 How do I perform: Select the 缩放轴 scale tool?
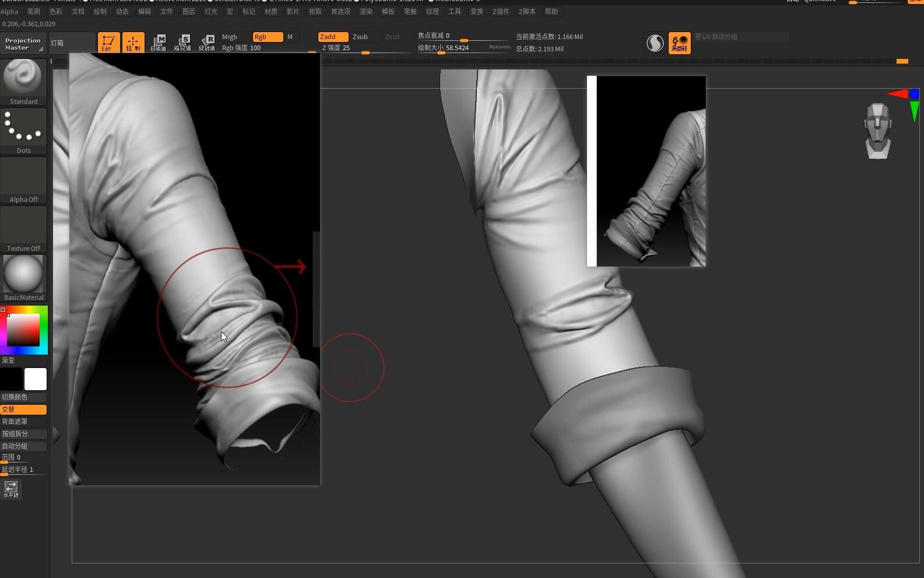point(182,43)
